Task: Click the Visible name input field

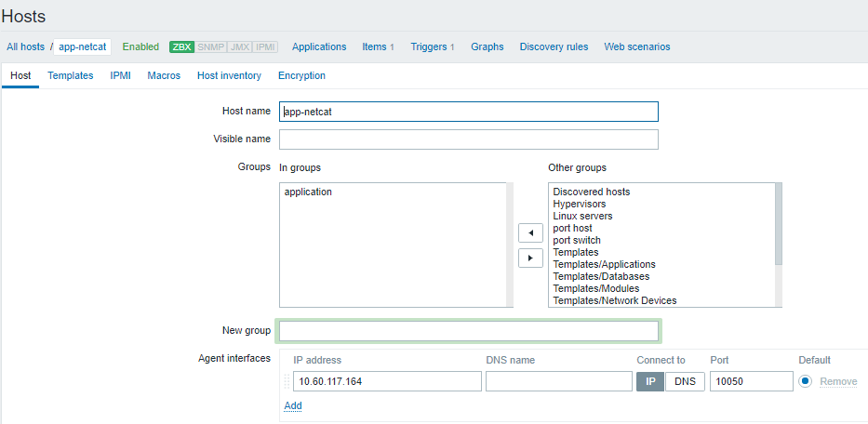Action: tap(468, 139)
